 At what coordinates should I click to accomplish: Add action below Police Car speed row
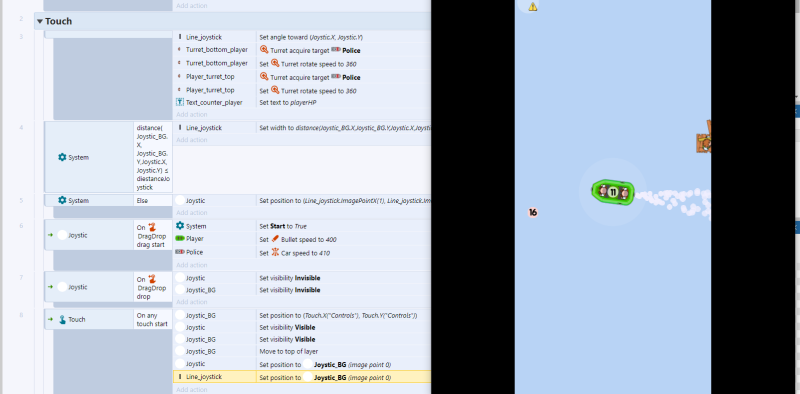point(192,265)
